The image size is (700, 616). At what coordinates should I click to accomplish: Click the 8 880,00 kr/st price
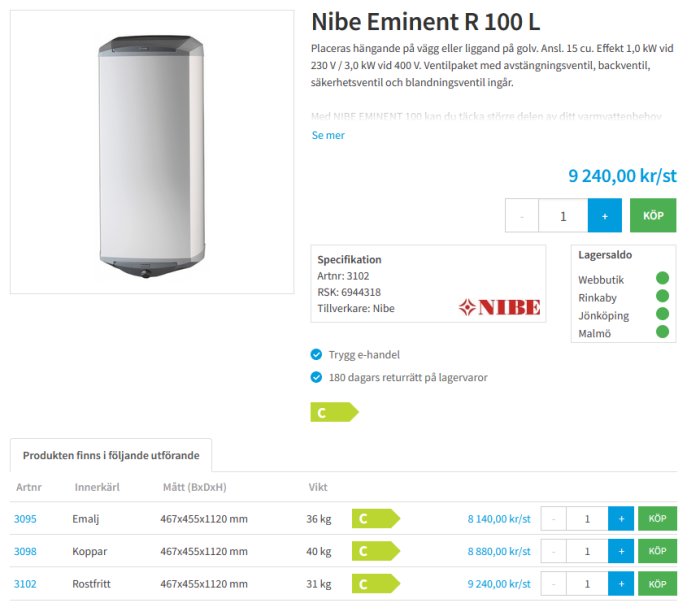point(499,551)
